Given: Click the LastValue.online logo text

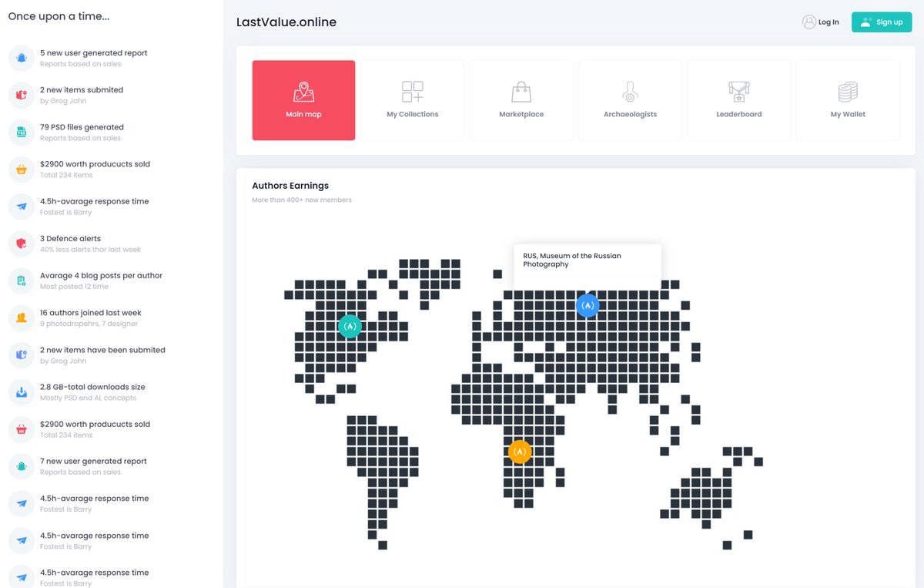Looking at the screenshot, I should point(286,22).
